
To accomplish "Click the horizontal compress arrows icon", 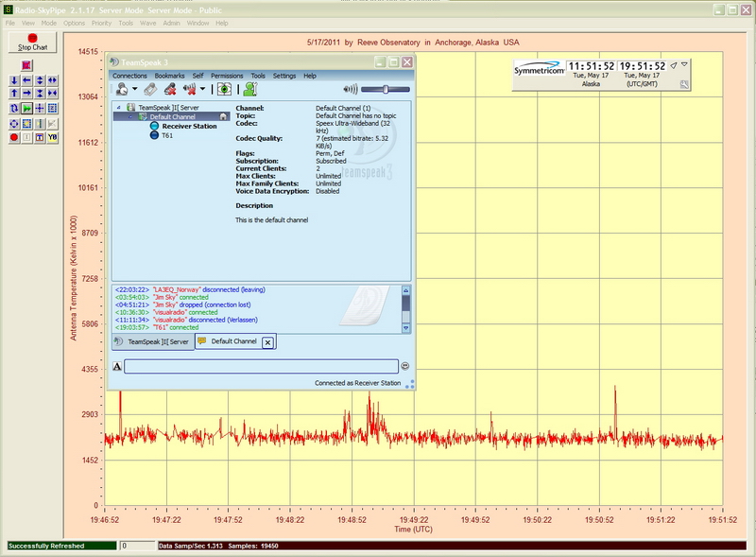I will point(53,94).
